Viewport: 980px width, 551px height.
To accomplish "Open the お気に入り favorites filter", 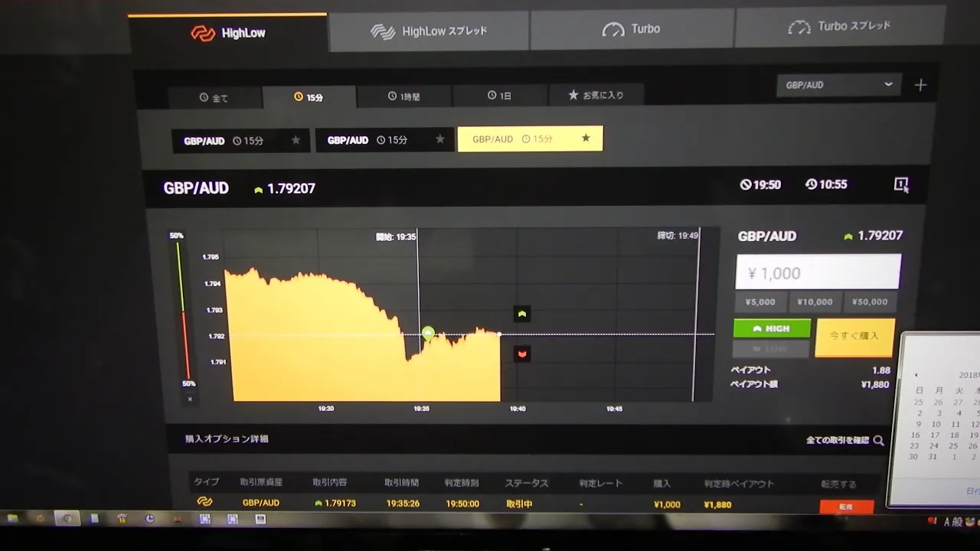I will (x=596, y=95).
